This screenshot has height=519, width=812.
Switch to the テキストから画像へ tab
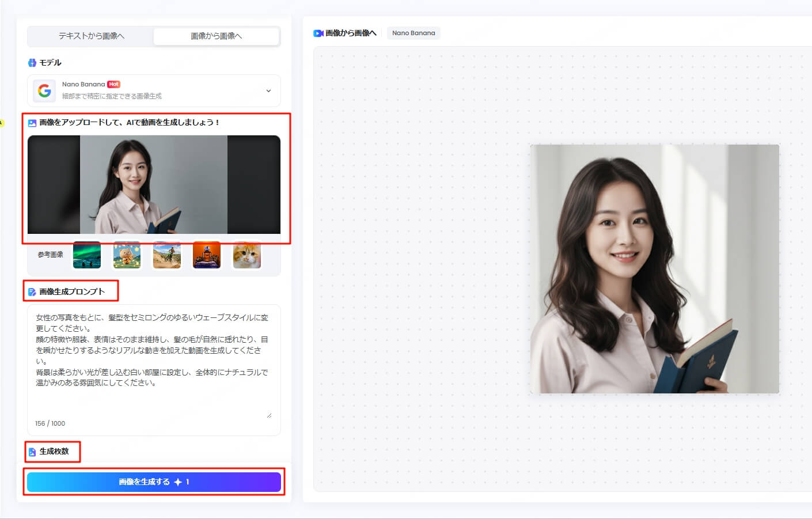click(x=91, y=36)
